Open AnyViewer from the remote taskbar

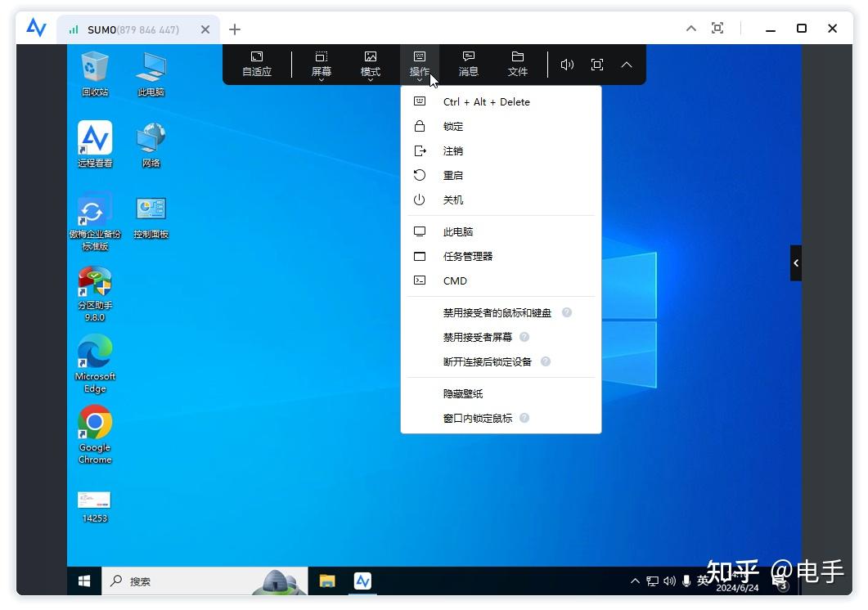(362, 581)
